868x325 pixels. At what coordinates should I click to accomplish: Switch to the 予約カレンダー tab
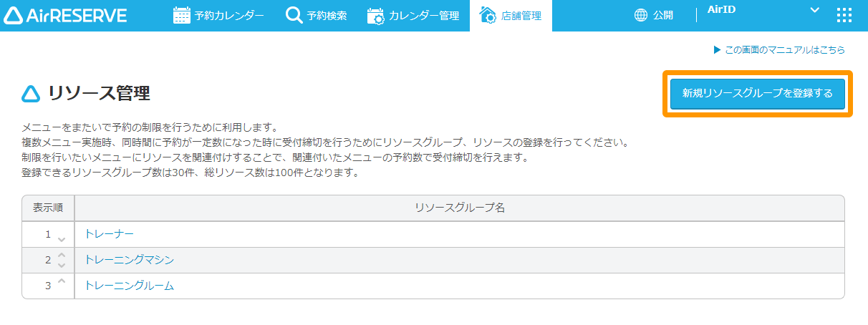[x=218, y=15]
